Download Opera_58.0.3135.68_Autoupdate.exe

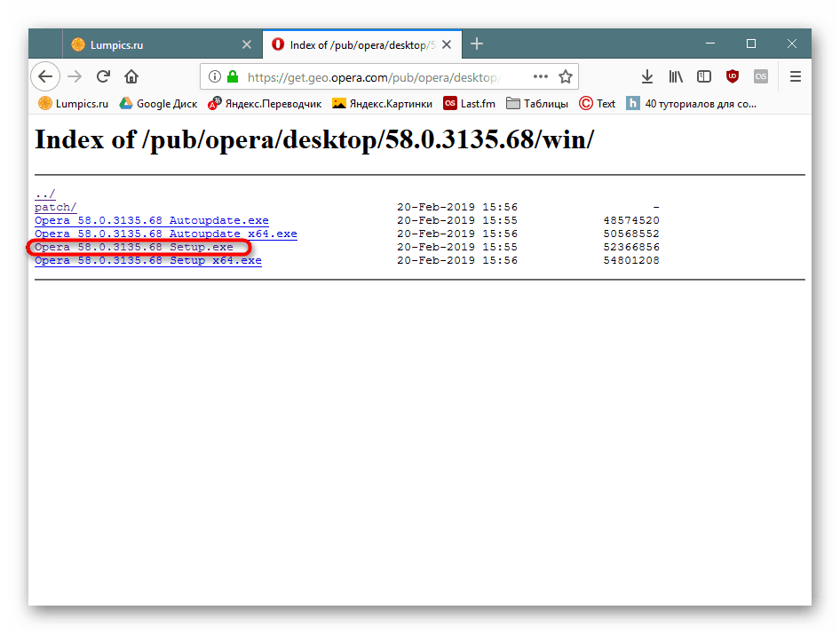(x=152, y=220)
